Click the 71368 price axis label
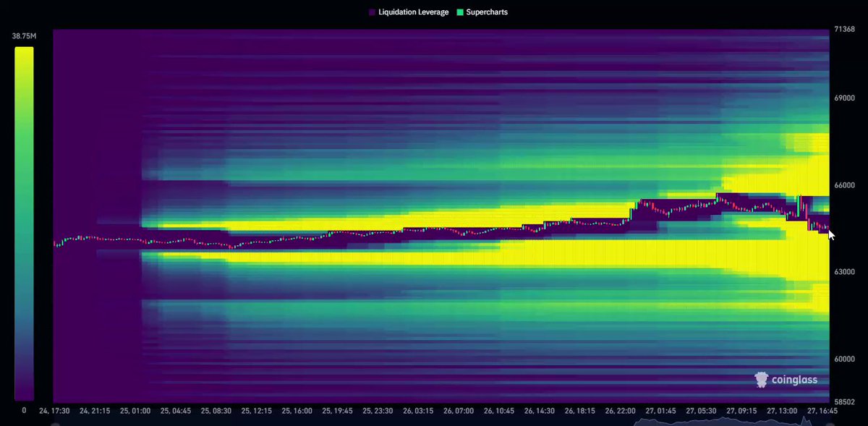This screenshot has width=868, height=426. [844, 30]
